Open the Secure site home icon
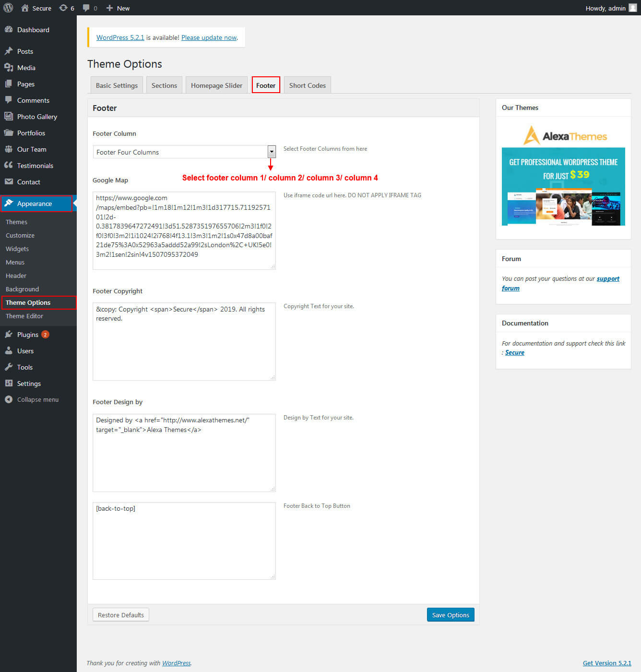The image size is (641, 672). (25, 8)
